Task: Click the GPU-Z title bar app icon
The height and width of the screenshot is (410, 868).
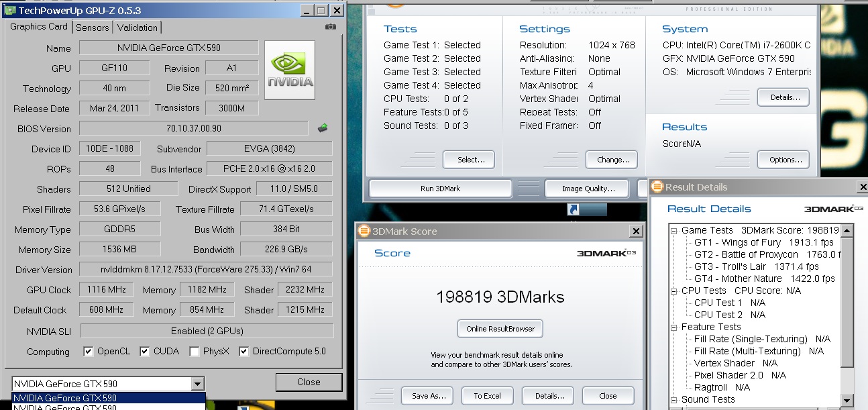Action: point(10,11)
